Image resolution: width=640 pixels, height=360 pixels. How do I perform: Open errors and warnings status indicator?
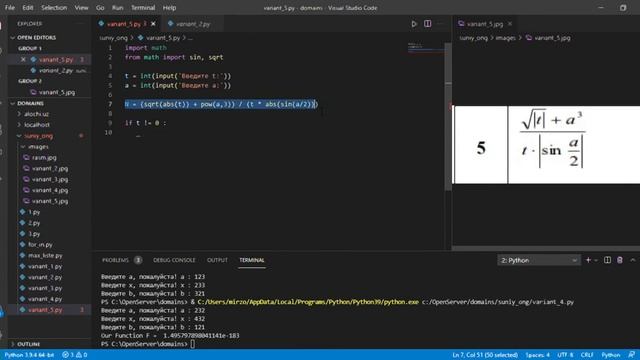coord(75,355)
